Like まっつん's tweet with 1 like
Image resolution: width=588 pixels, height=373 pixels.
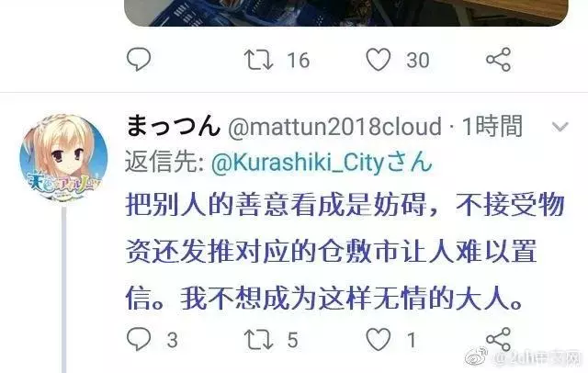click(x=378, y=339)
